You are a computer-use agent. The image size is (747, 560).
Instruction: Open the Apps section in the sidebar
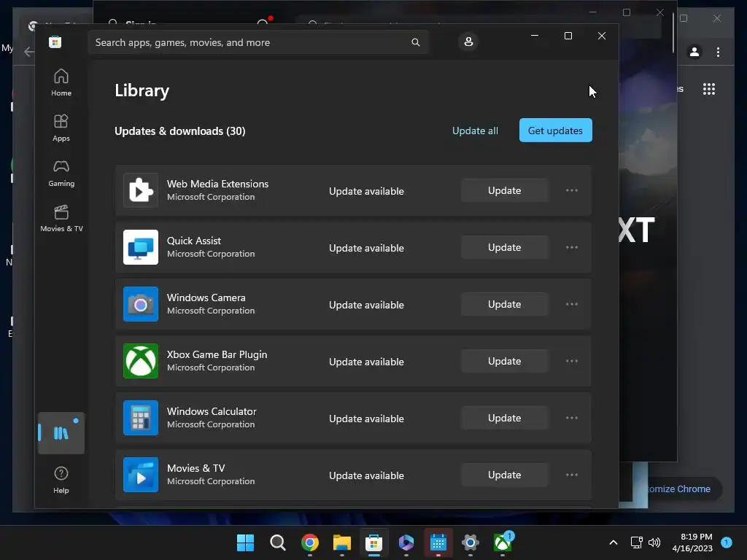click(61, 128)
